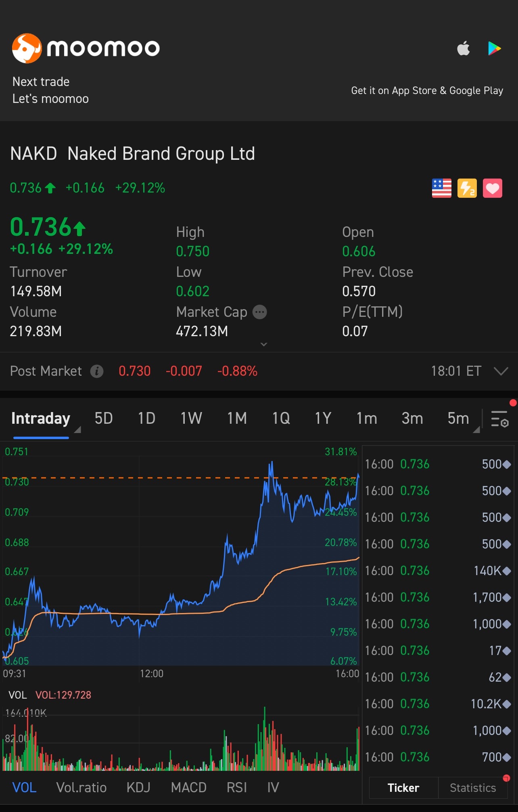Click the 18:01 ET timestamp

point(456,371)
